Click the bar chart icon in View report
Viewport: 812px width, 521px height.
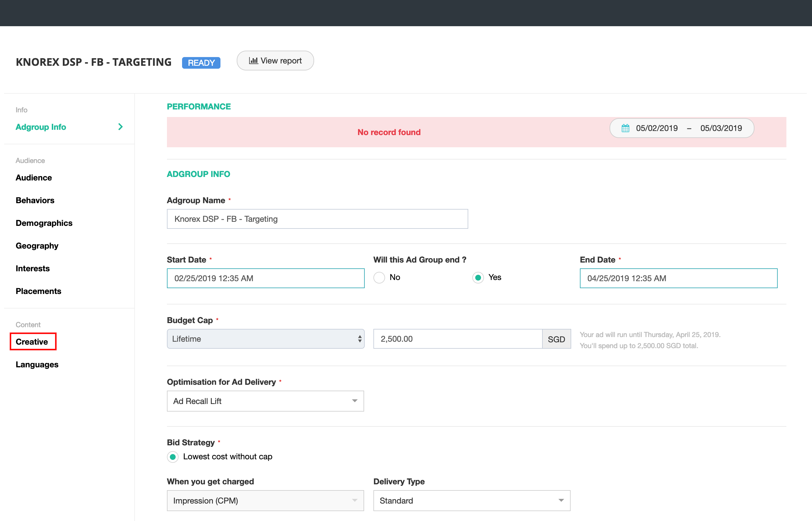click(x=253, y=61)
